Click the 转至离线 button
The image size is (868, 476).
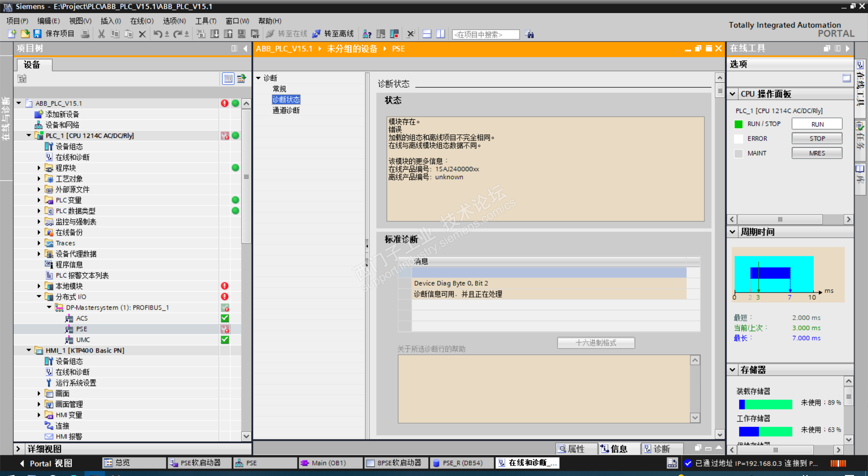(x=333, y=34)
